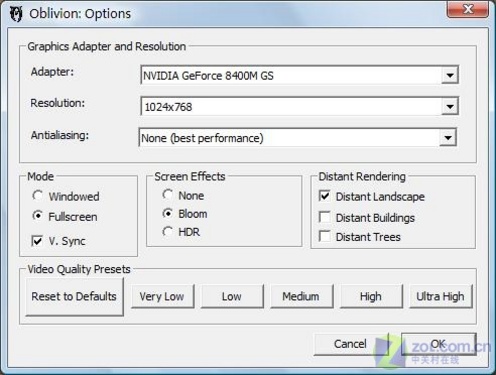The height and width of the screenshot is (375, 496).
Task: Click the Adapter: label
Action: point(52,72)
